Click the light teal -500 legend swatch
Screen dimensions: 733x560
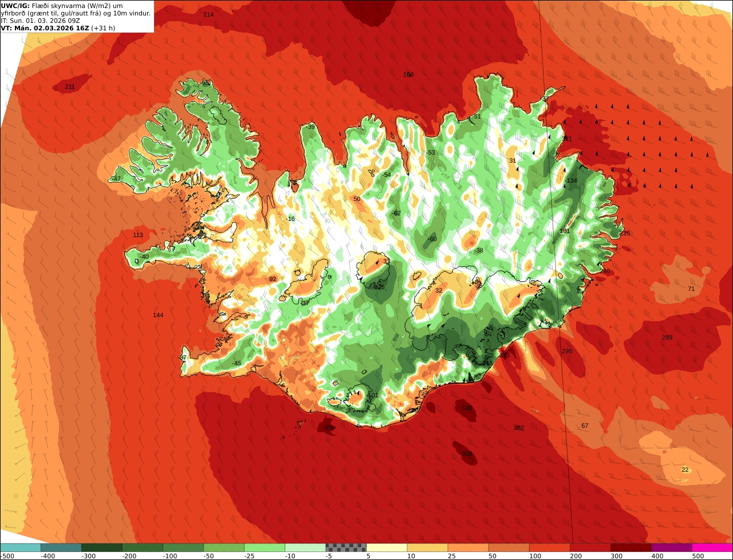(x=20, y=547)
